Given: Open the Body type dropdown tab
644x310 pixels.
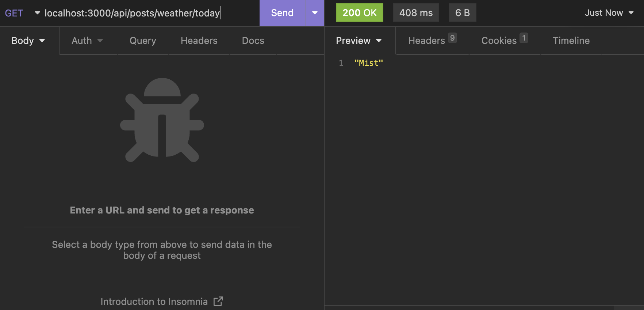Looking at the screenshot, I should (28, 41).
